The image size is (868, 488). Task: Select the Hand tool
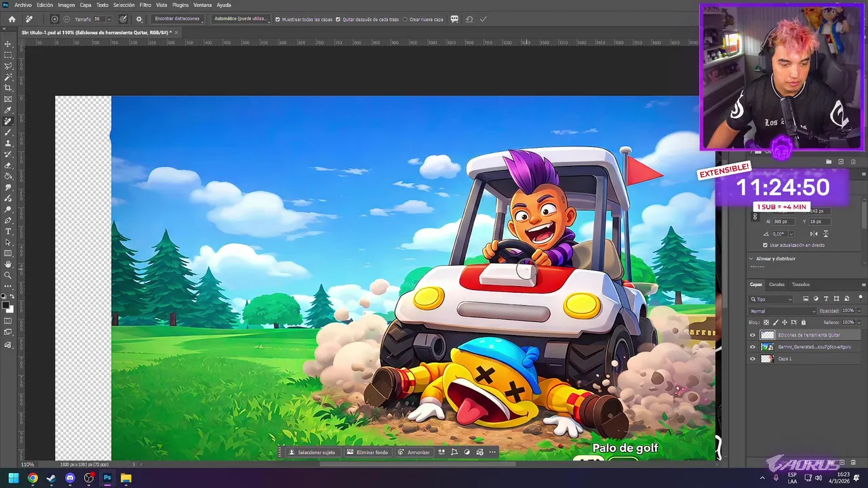[x=8, y=264]
